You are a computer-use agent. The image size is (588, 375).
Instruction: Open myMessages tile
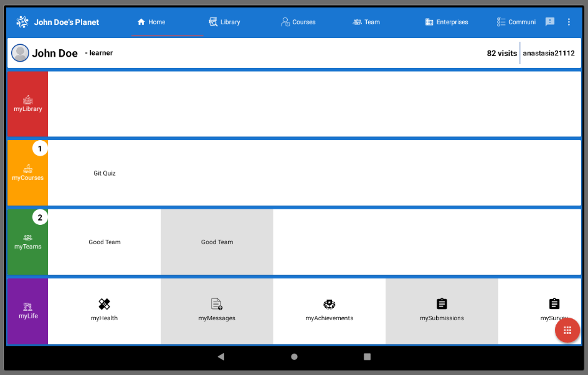point(217,311)
